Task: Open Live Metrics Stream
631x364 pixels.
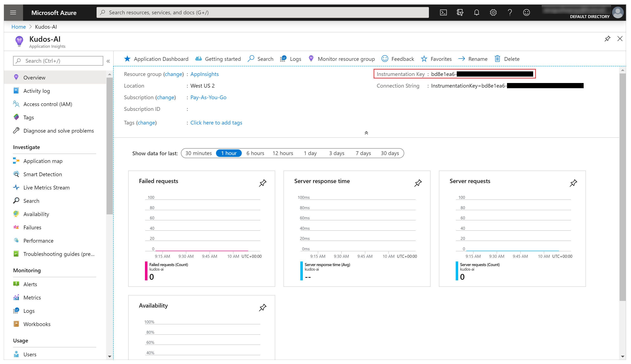Action: 47,187
